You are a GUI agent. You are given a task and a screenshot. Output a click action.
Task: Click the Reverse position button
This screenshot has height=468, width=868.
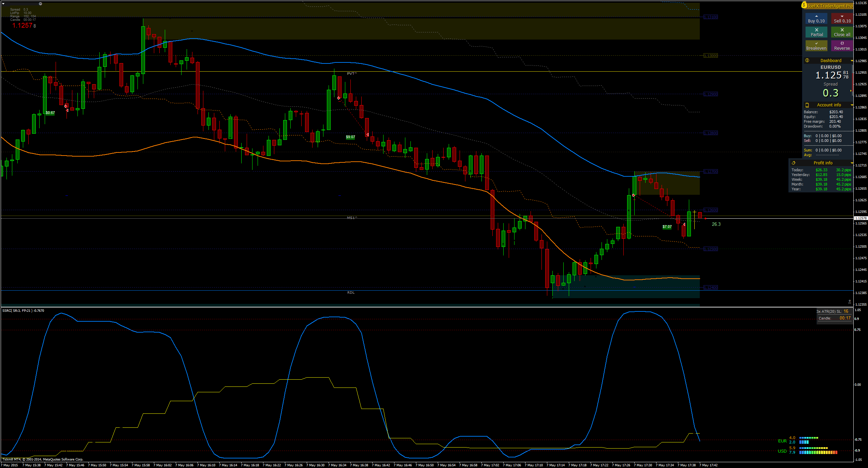(842, 46)
